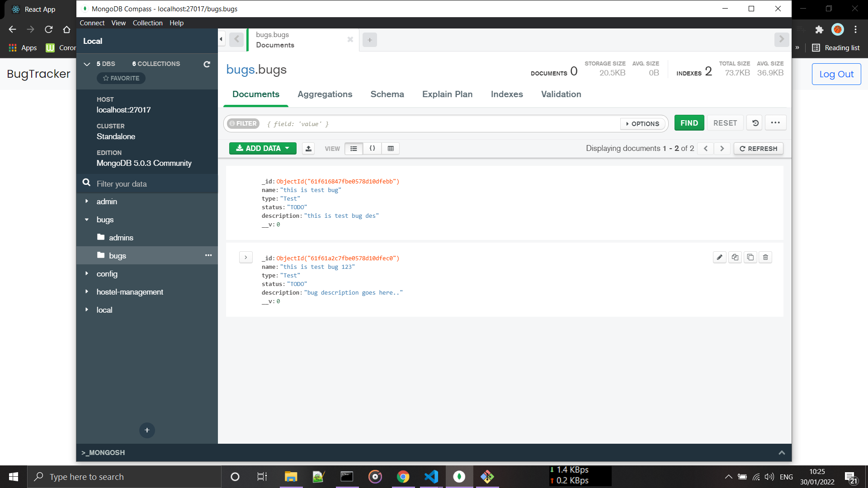
Task: Expand the query OPTIONS panel
Action: (642, 123)
